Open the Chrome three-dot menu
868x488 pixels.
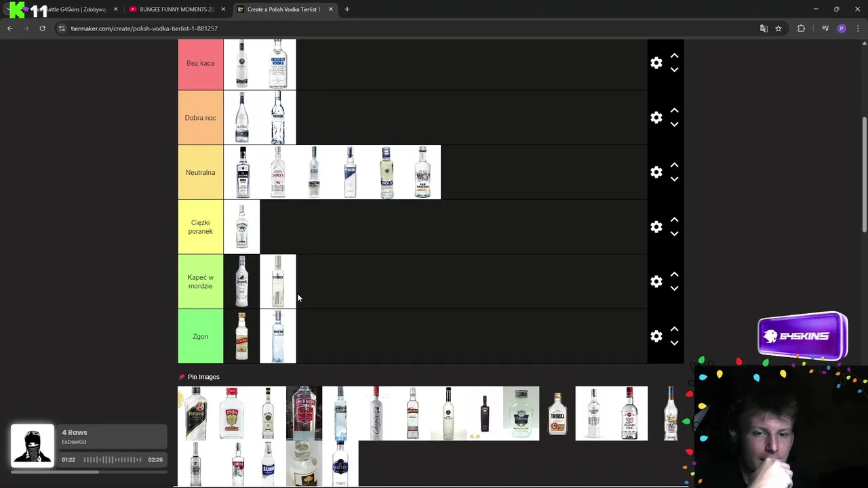click(858, 28)
